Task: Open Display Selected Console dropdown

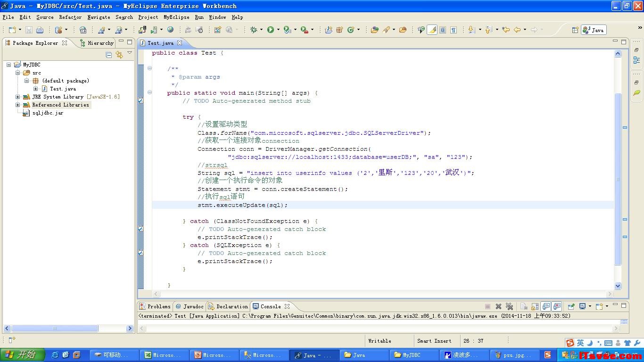Action: tap(590, 306)
